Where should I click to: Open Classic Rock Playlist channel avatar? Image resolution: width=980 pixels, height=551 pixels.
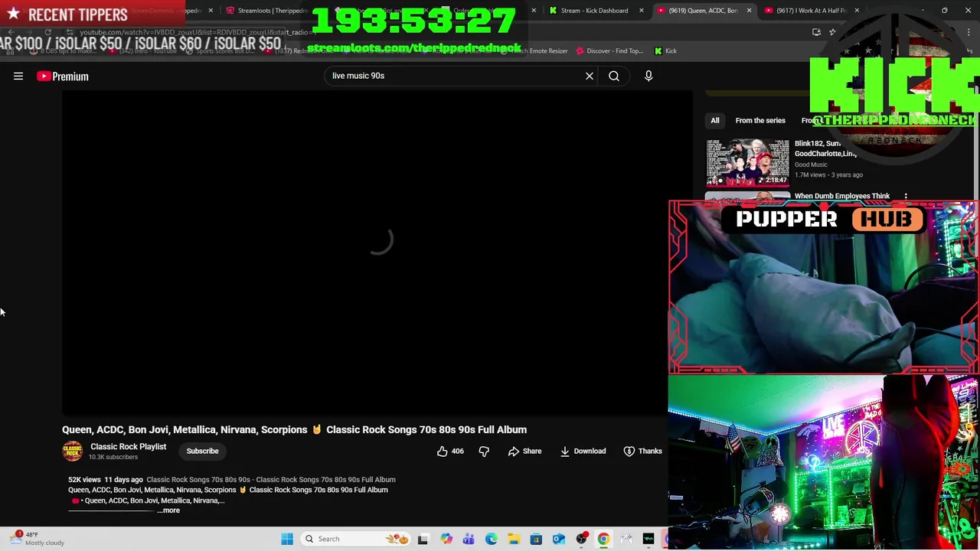pos(73,452)
